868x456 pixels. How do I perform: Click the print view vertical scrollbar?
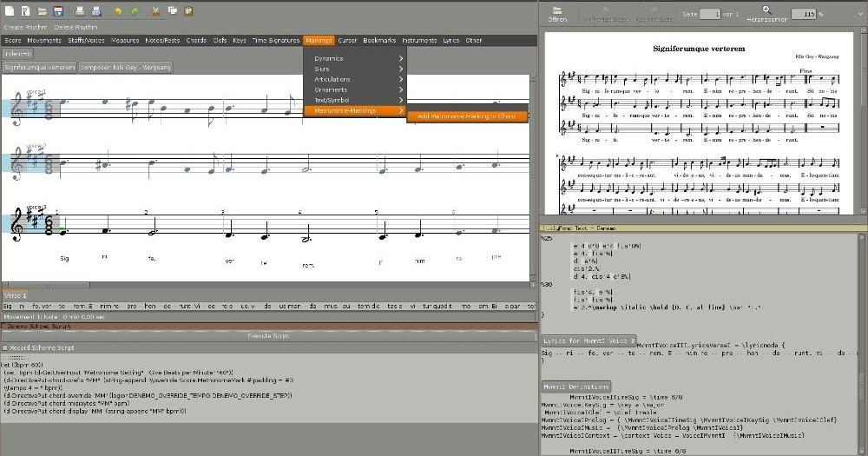click(863, 122)
